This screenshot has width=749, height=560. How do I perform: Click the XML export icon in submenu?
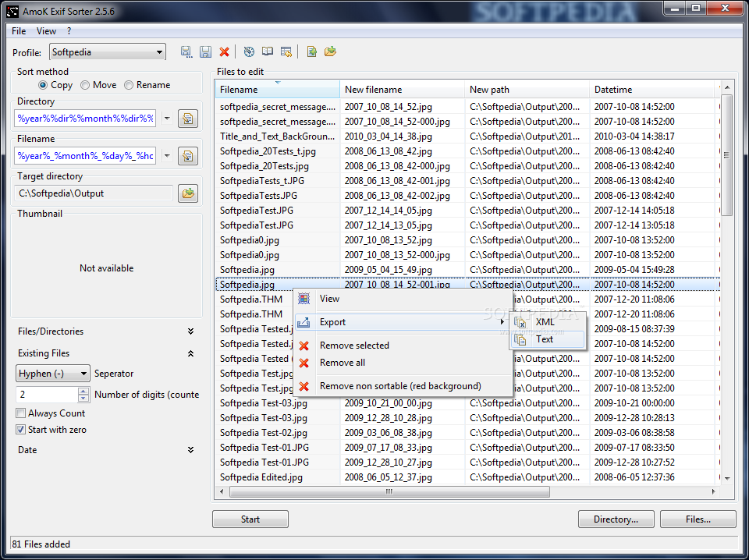520,322
